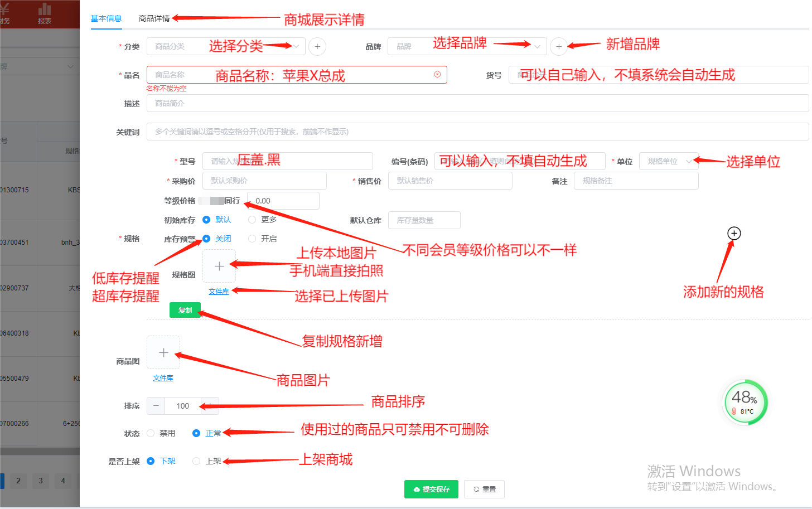Open the 商品详情 tab
Viewport: 812px width, 509px height.
click(154, 18)
